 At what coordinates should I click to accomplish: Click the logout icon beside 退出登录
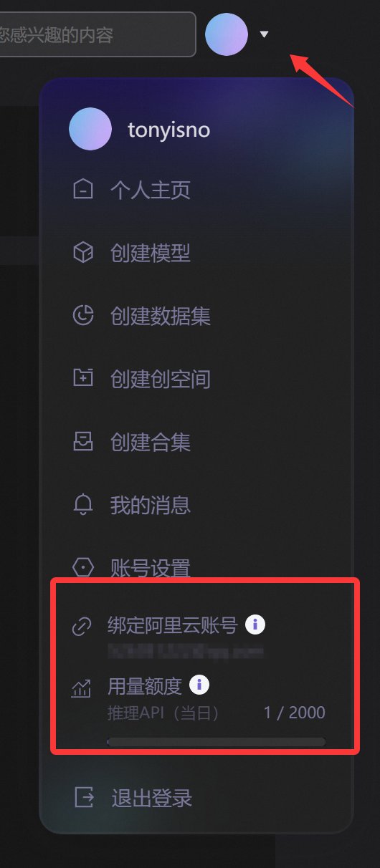[84, 797]
